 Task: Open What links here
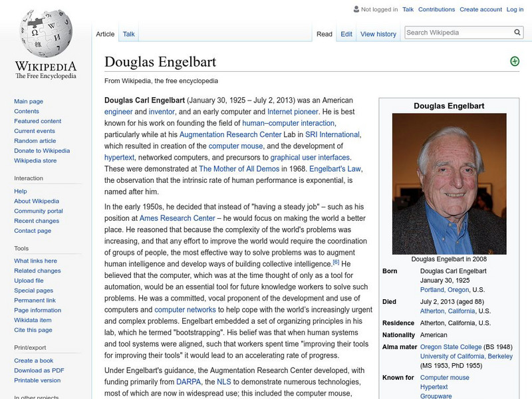coord(35,261)
